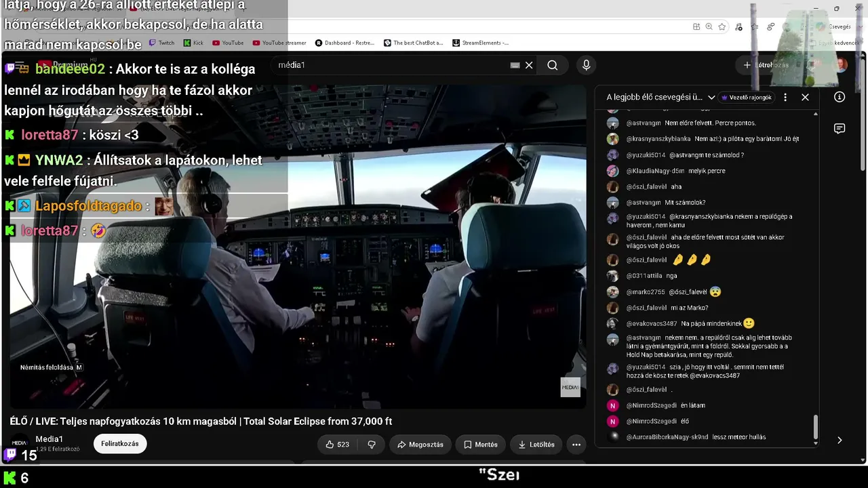Screen dimensions: 868x488
Task: Open the Twitch bookmark
Action: pyautogui.click(x=162, y=43)
